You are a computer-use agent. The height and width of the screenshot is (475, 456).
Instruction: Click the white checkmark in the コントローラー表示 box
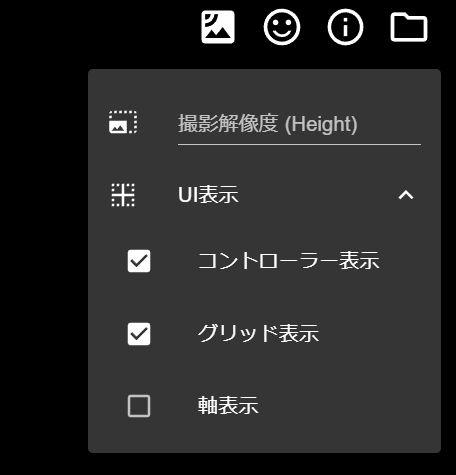[139, 261]
